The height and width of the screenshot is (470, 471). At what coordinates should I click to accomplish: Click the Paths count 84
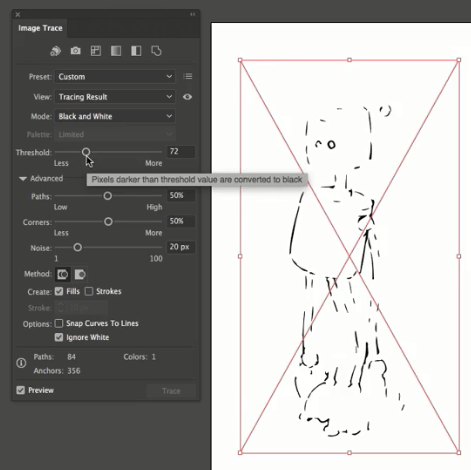click(71, 357)
